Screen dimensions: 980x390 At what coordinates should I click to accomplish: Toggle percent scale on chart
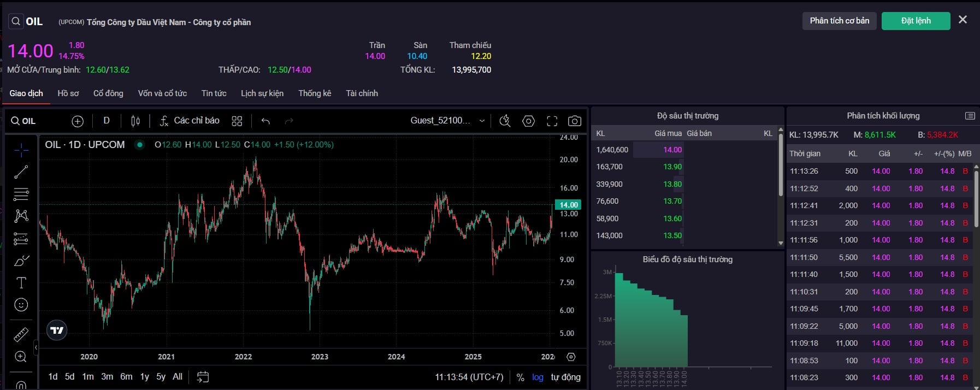(x=520, y=377)
